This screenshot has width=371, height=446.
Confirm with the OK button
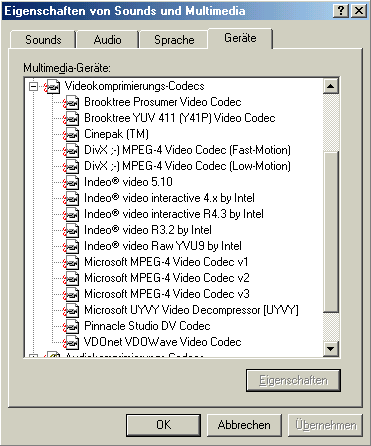pos(163,425)
